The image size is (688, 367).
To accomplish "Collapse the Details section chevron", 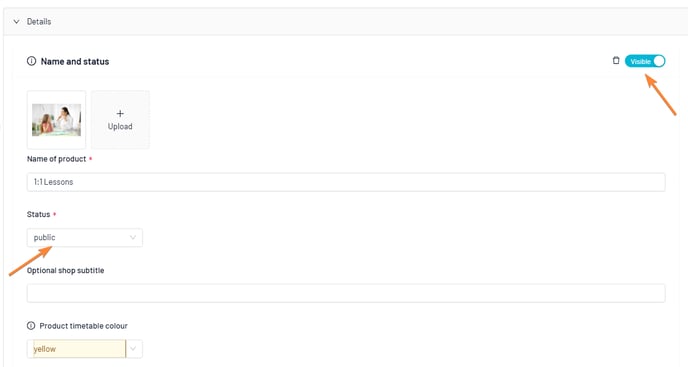I will click(x=16, y=22).
